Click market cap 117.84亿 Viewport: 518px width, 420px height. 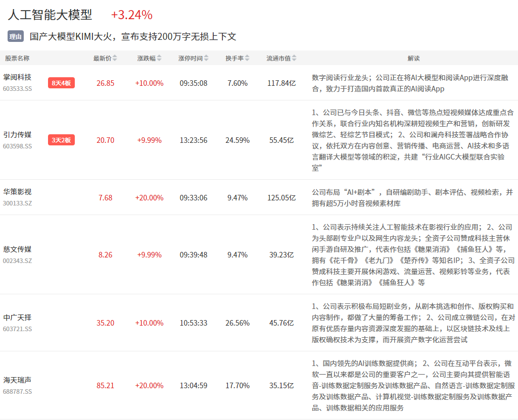[x=281, y=83]
